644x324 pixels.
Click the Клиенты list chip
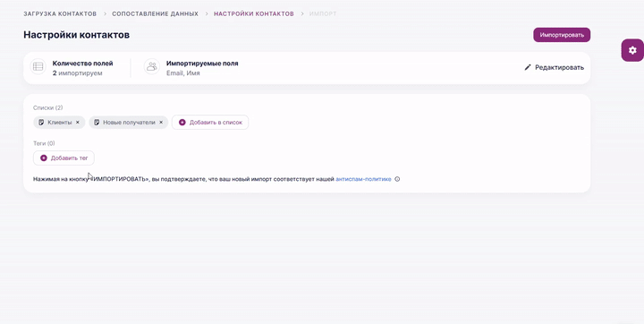click(59, 122)
